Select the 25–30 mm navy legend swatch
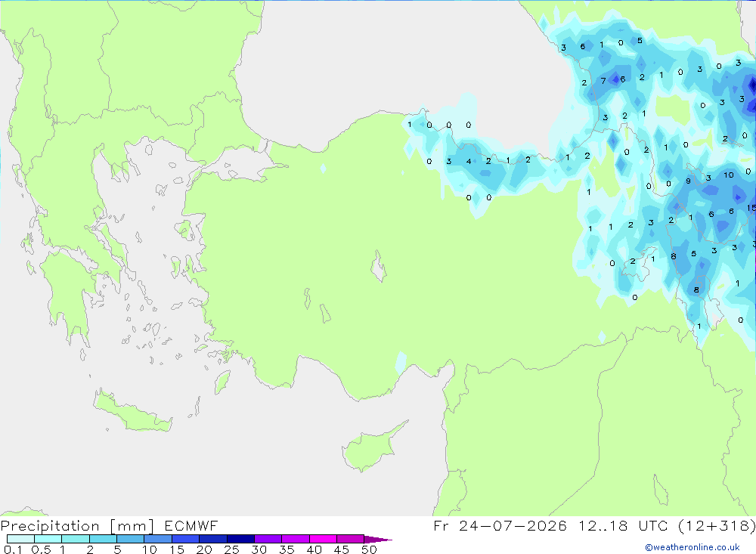Image resolution: width=756 pixels, height=554 pixels. tap(240, 539)
